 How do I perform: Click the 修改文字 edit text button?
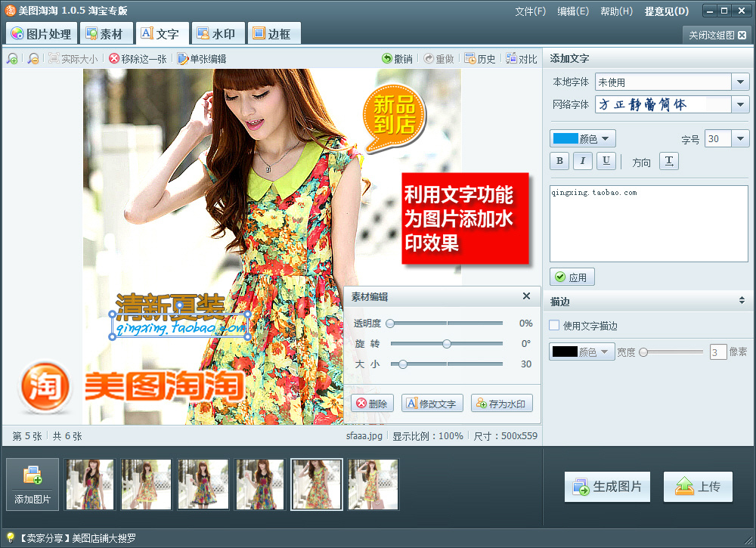pos(432,404)
